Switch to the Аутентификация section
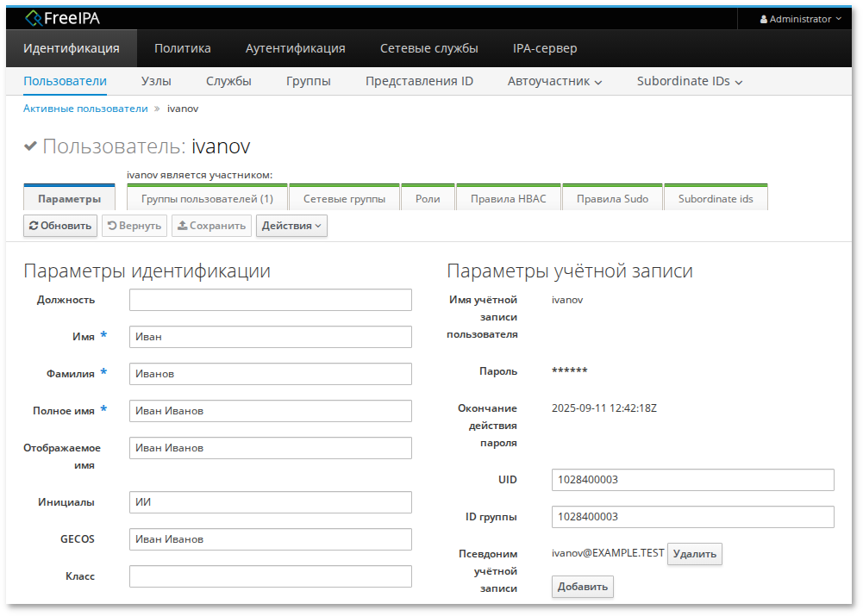 [x=295, y=48]
